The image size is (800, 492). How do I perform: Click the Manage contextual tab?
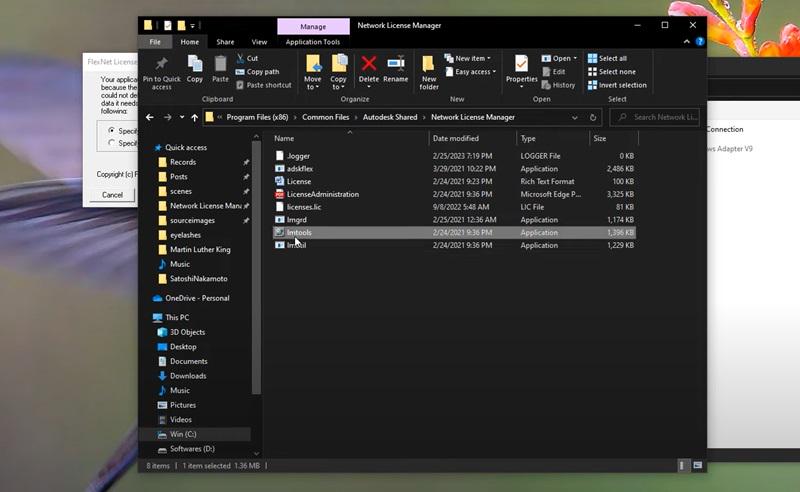[313, 27]
